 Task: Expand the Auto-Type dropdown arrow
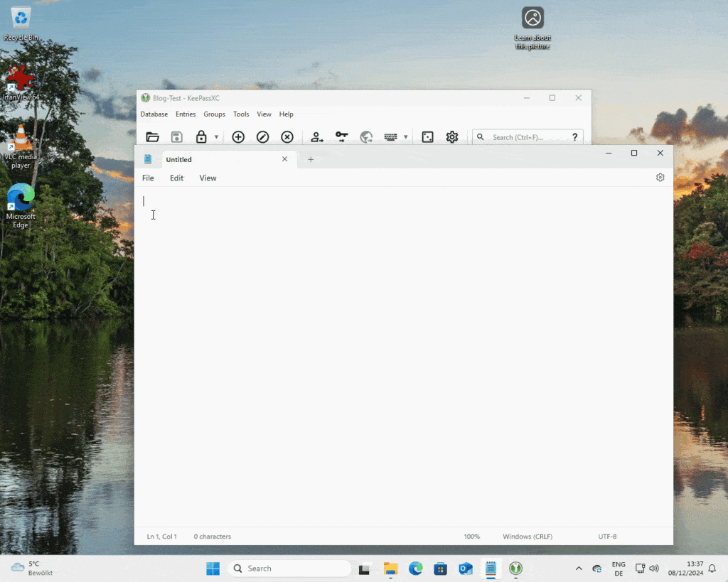click(406, 137)
